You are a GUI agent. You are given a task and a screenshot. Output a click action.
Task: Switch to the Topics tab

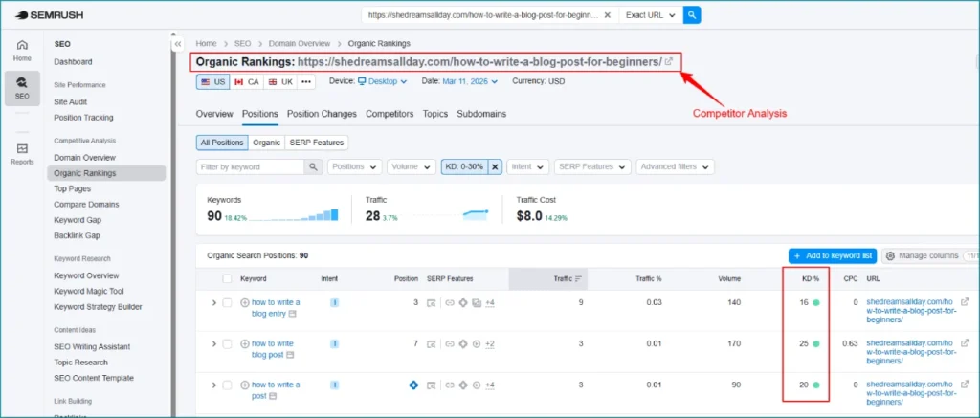435,114
